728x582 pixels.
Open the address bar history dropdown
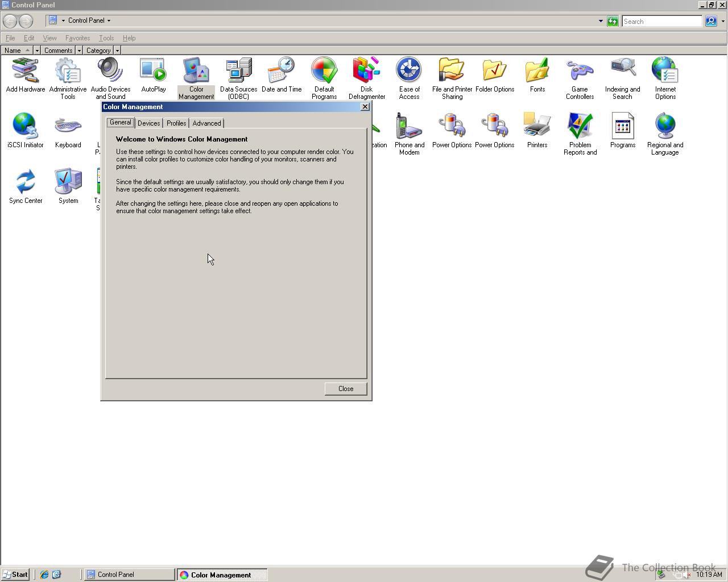[x=601, y=22]
